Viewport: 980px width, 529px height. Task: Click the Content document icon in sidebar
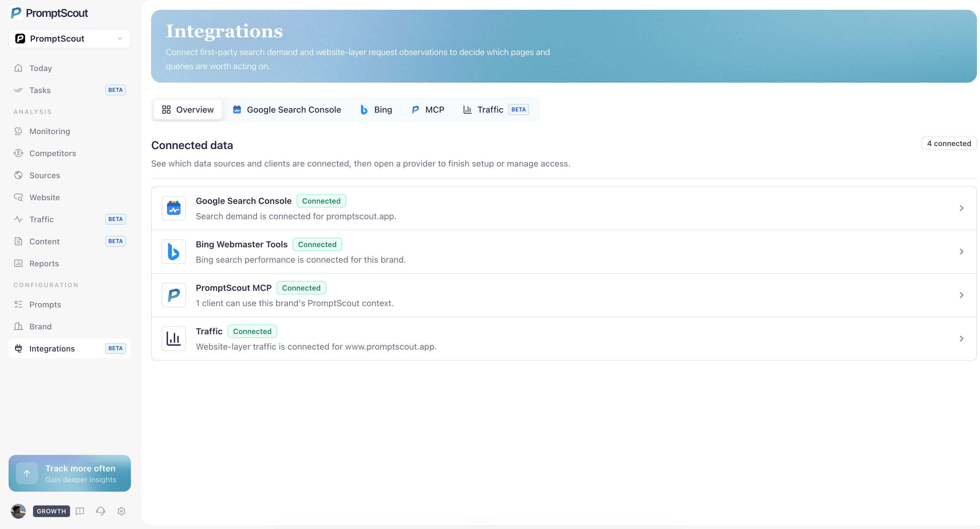pyautogui.click(x=18, y=242)
